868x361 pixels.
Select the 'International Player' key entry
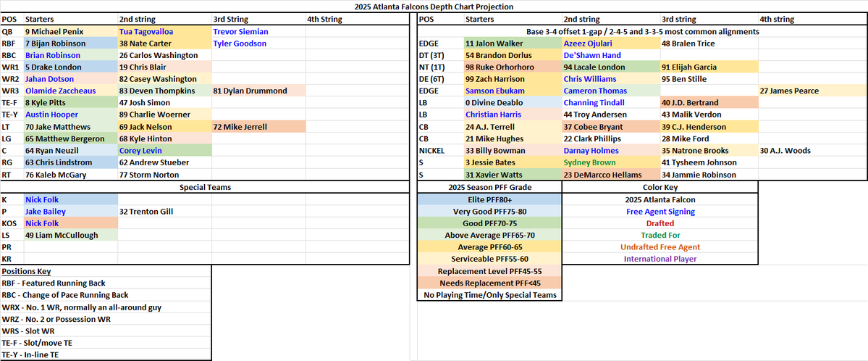[660, 259]
